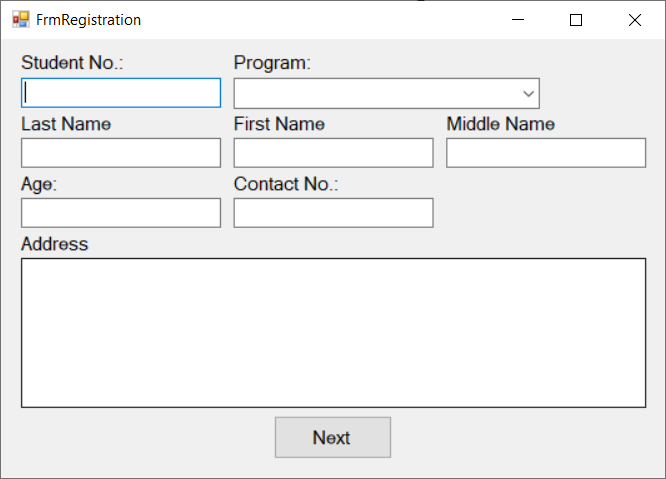Click the Last Name text box
Screen dimensions: 666x479
(121, 152)
